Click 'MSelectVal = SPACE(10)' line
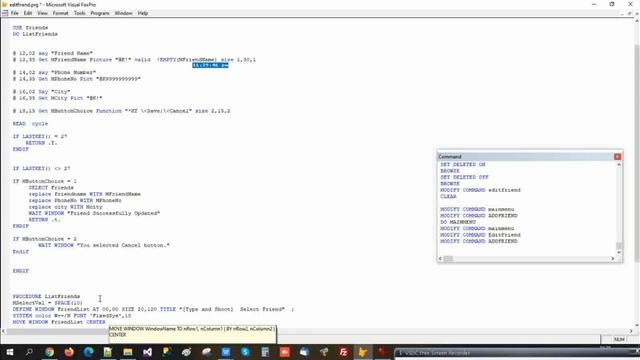640x360 pixels. 48,303
